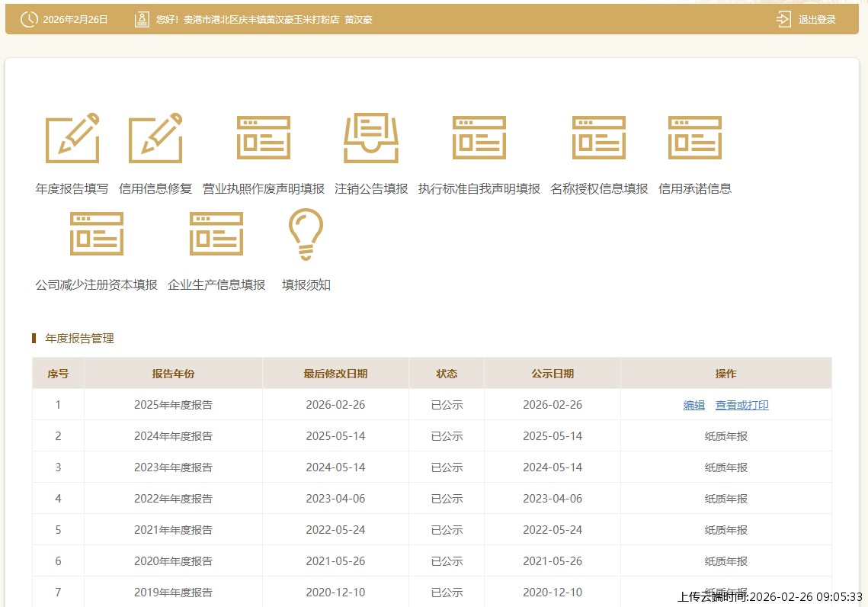
Task: Open 执行标准自我声明填报 standards declaration
Action: [x=479, y=138]
